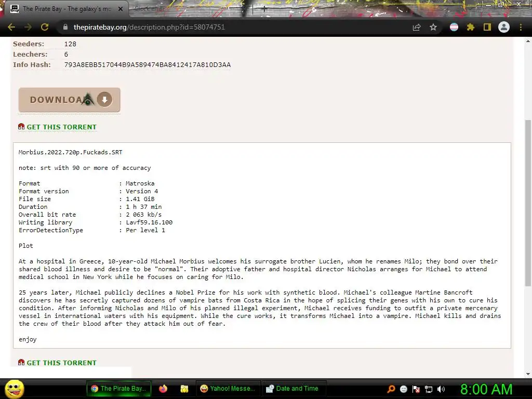Click the magnet icon below description

21,362
